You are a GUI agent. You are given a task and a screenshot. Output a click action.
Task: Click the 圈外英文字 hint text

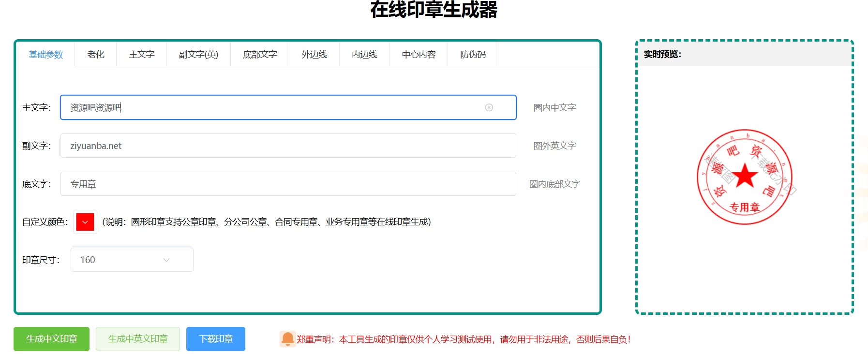(554, 146)
